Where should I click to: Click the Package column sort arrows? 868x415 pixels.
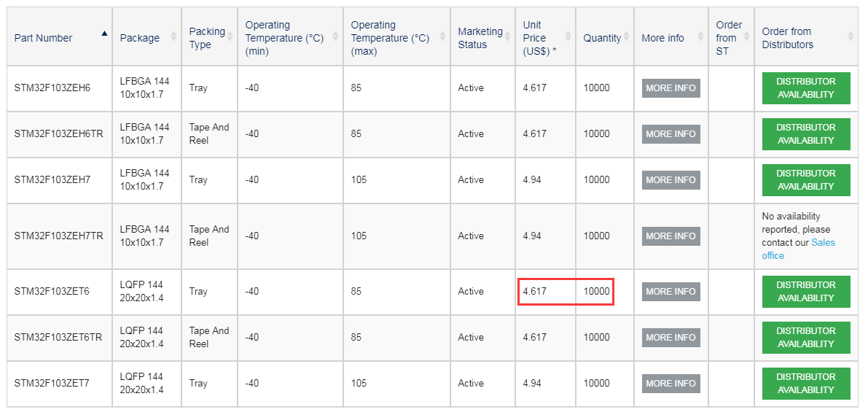click(x=173, y=36)
